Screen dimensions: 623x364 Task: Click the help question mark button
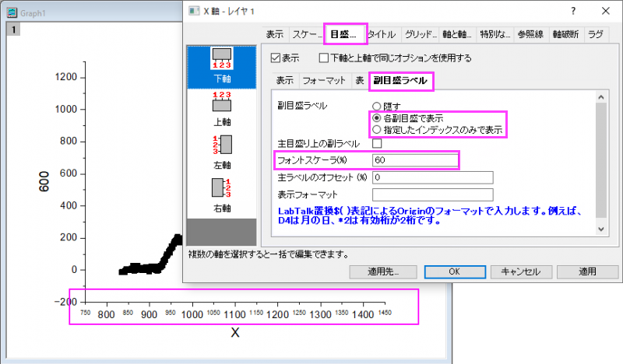click(x=573, y=11)
